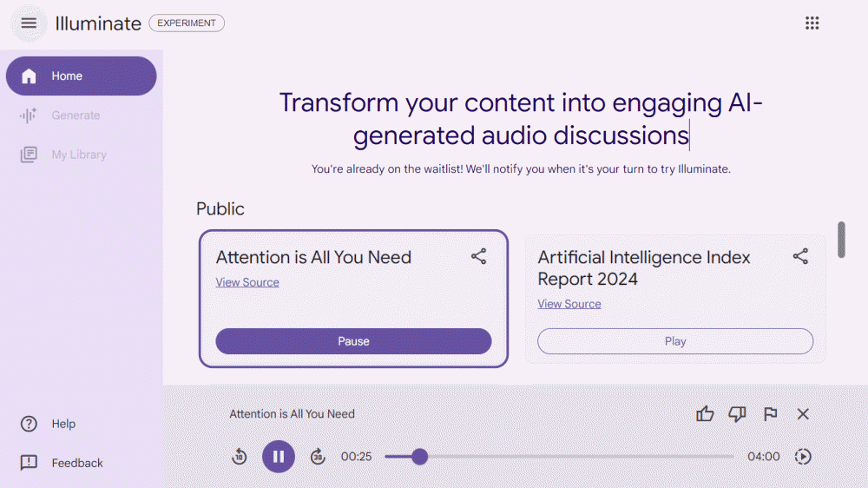Click the Pause button on the Attention card
The width and height of the screenshot is (868, 488).
[x=353, y=341]
